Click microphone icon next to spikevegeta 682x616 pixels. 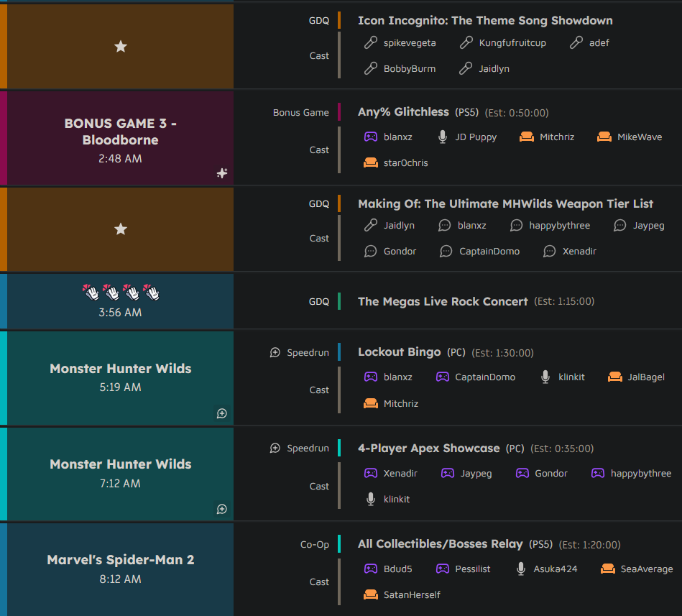[x=371, y=42]
